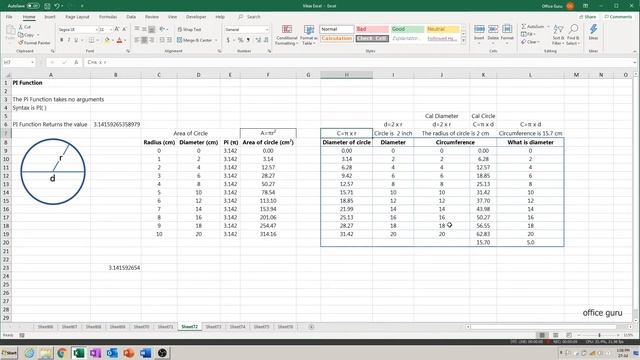The width and height of the screenshot is (640, 360).
Task: Toggle the AutoSave switch
Action: [33, 6]
